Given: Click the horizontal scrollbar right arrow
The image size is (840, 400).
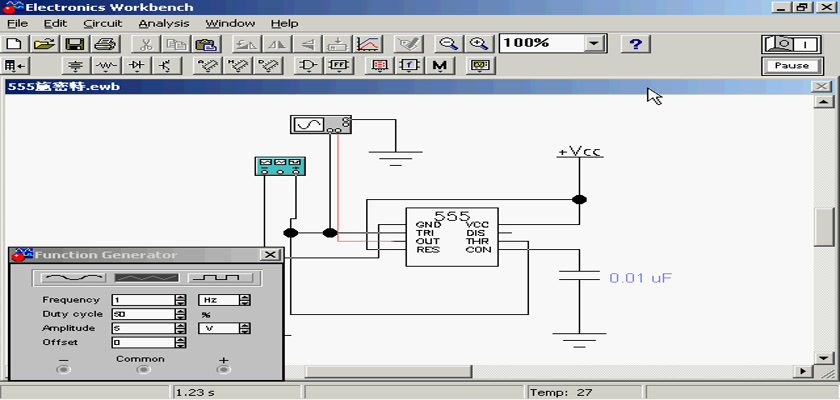Looking at the screenshot, I should [x=802, y=371].
